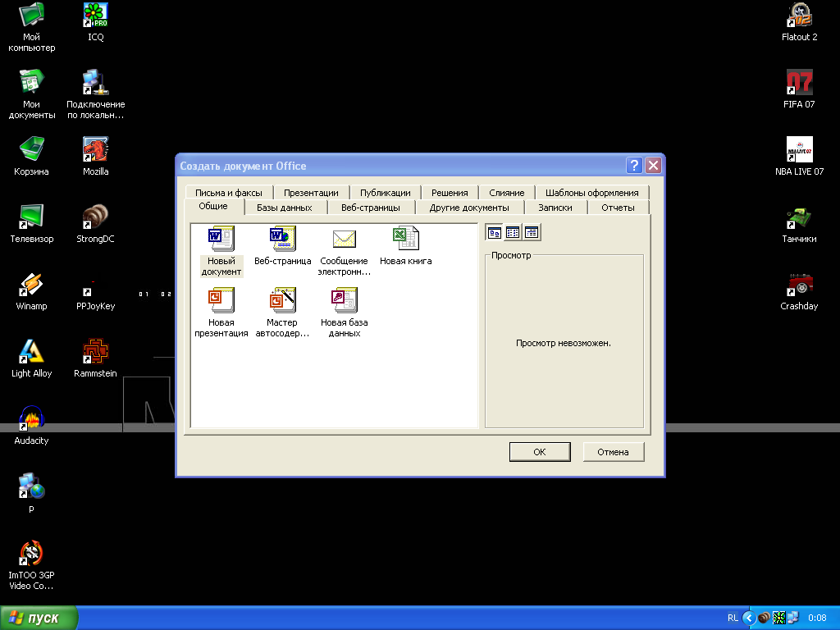Select Мой компьютер desktop icon
This screenshot has width=840, height=630.
click(32, 27)
